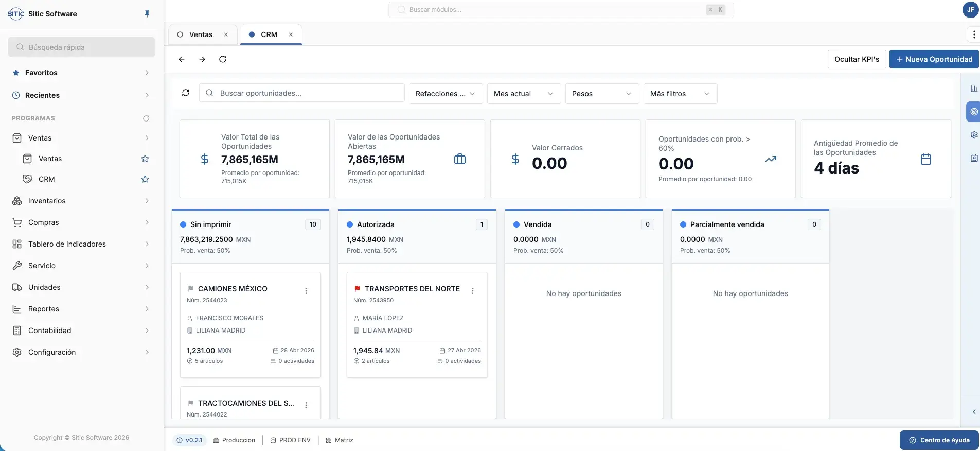Image resolution: width=980 pixels, height=451 pixels.
Task: Focus the Búsqueda rápida field
Action: point(81,47)
